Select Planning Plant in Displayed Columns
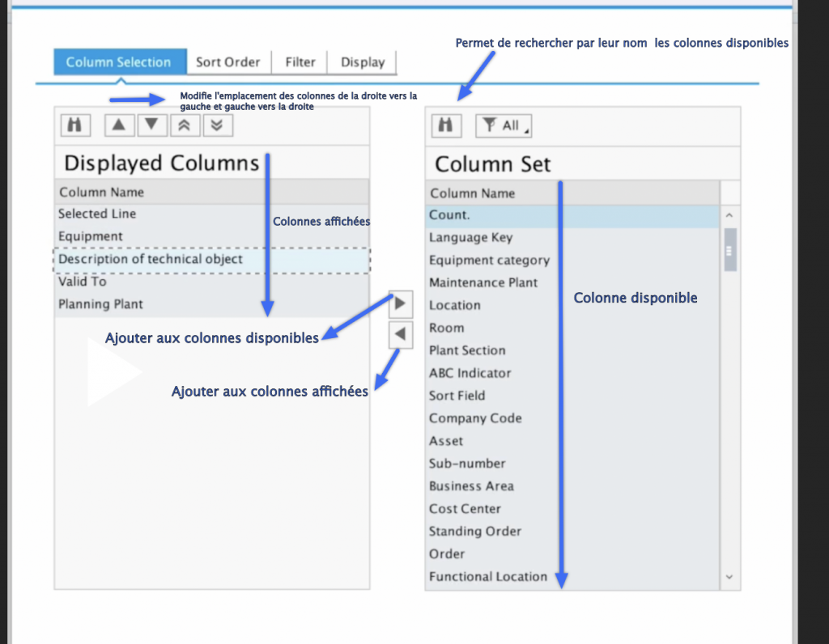 coord(100,305)
